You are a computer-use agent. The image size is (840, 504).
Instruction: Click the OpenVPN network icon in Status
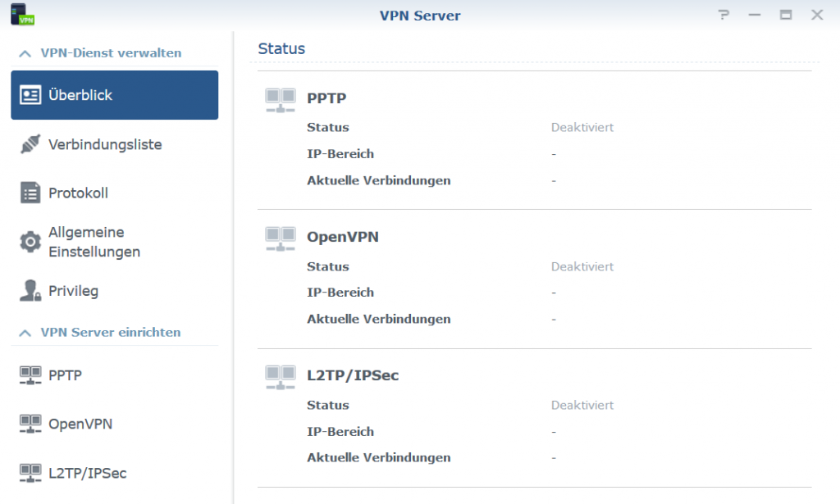[x=279, y=236]
